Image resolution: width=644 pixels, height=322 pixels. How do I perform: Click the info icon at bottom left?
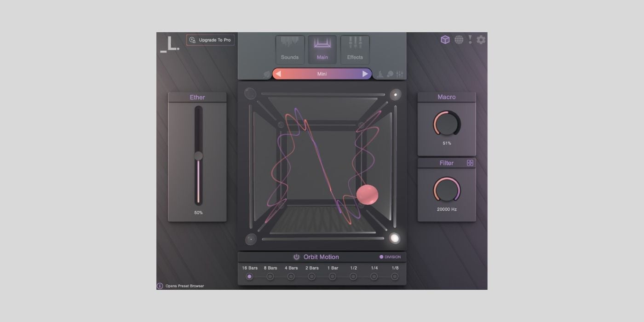[x=160, y=286]
